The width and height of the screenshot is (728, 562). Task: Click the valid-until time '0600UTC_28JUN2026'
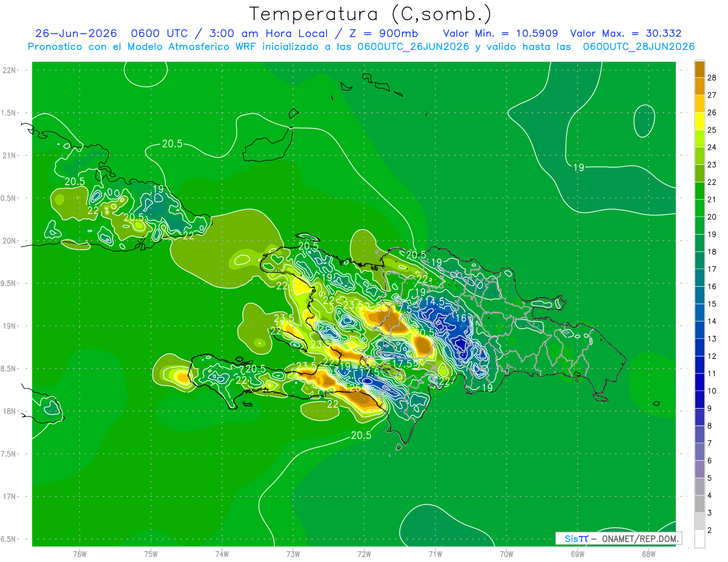639,47
